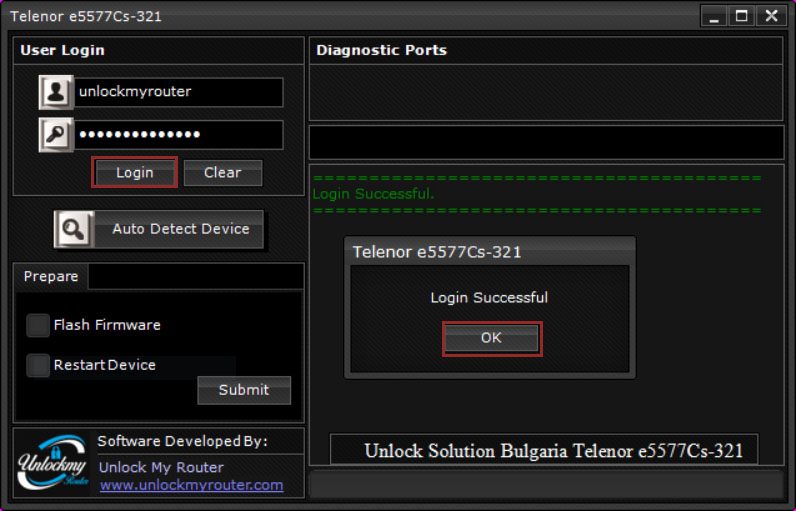The width and height of the screenshot is (796, 511).
Task: Click the key icon beside password field
Action: 56,135
